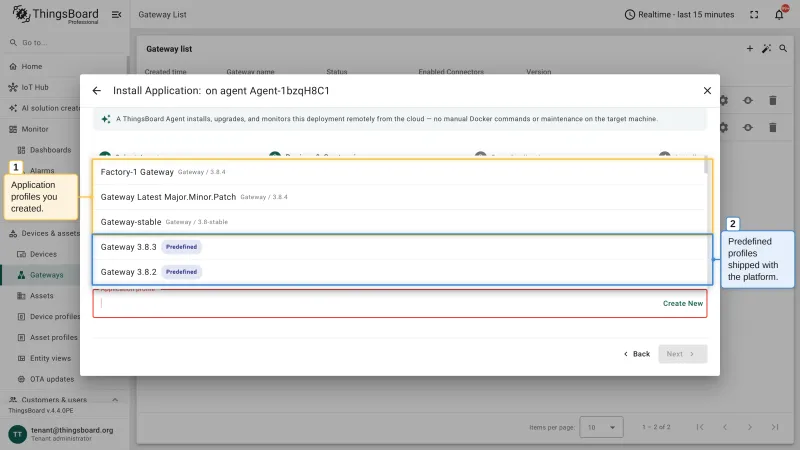Click the OTA updates icon
The height and width of the screenshot is (450, 800).
(x=21, y=379)
